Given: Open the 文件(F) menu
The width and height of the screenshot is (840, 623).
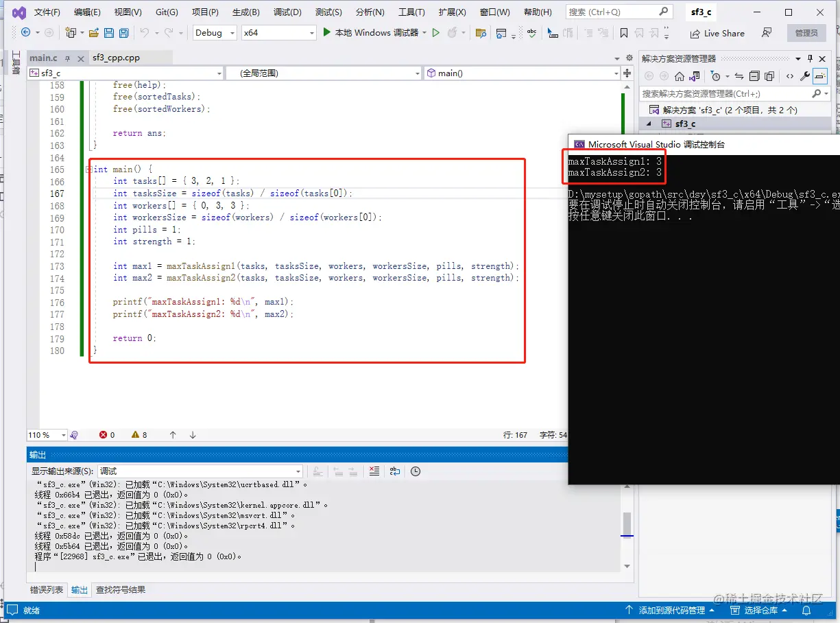Looking at the screenshot, I should click(x=47, y=12).
